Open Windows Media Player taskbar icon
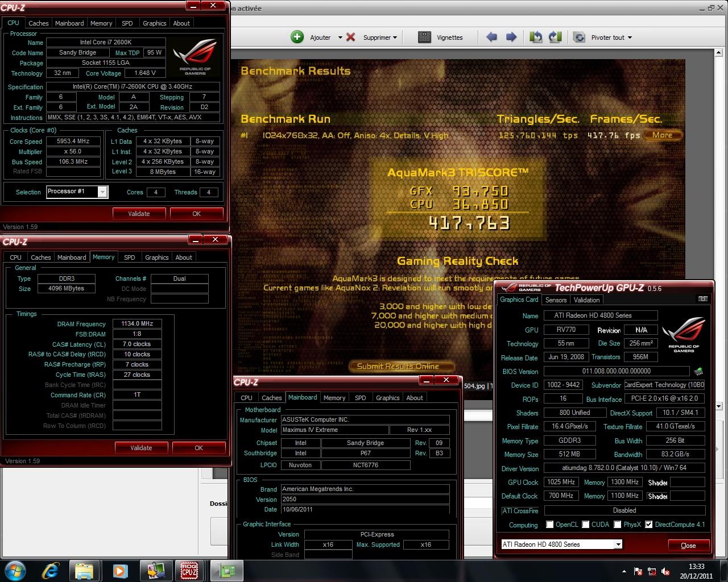Viewport: 728px width, 582px height. point(119,570)
